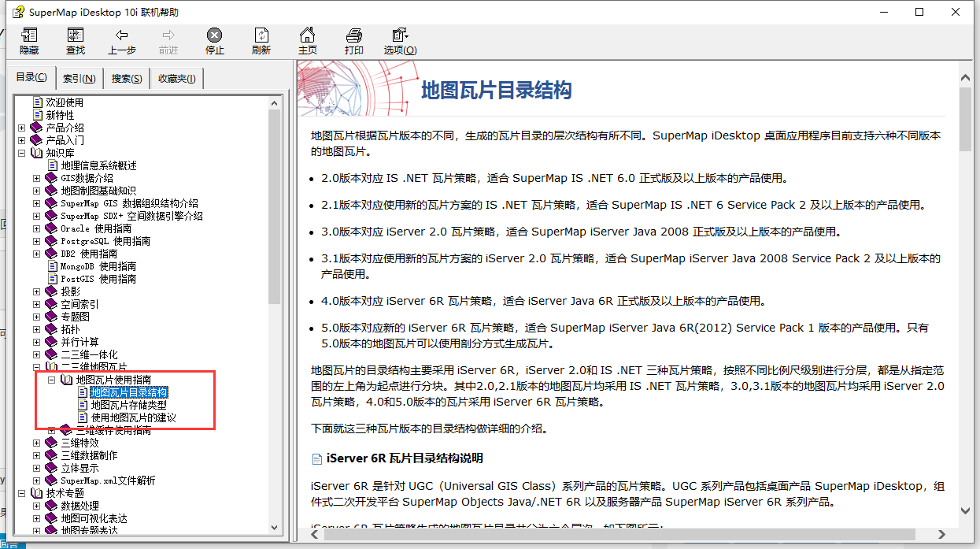This screenshot has width=980, height=549.
Task: Click the contents tree vertical scrollbar thumb
Action: (275, 206)
